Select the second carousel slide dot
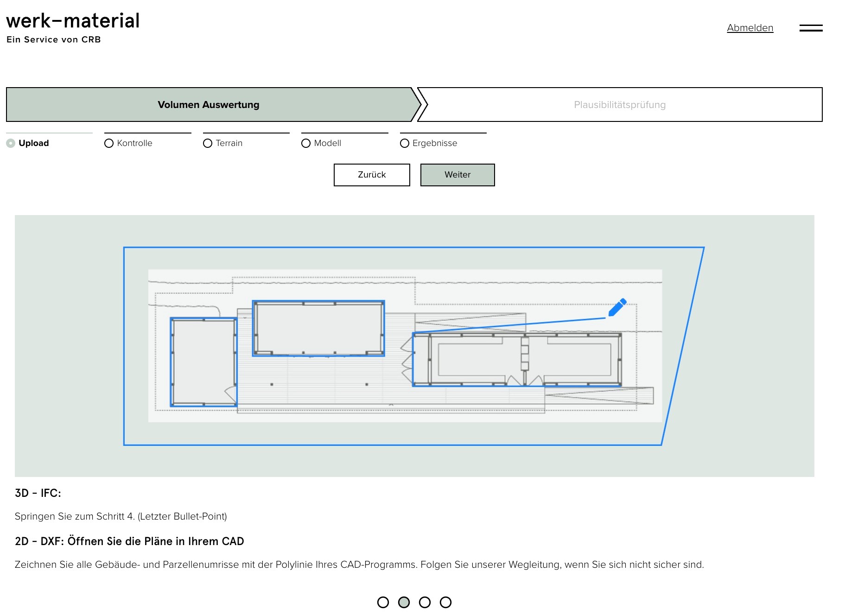Screen dimensions: 845x616 404,602
